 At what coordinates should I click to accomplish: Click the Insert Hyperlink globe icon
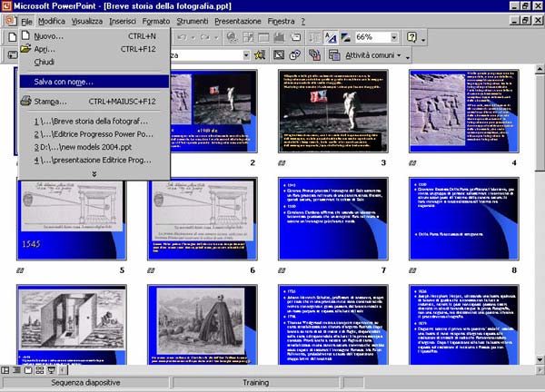point(232,37)
